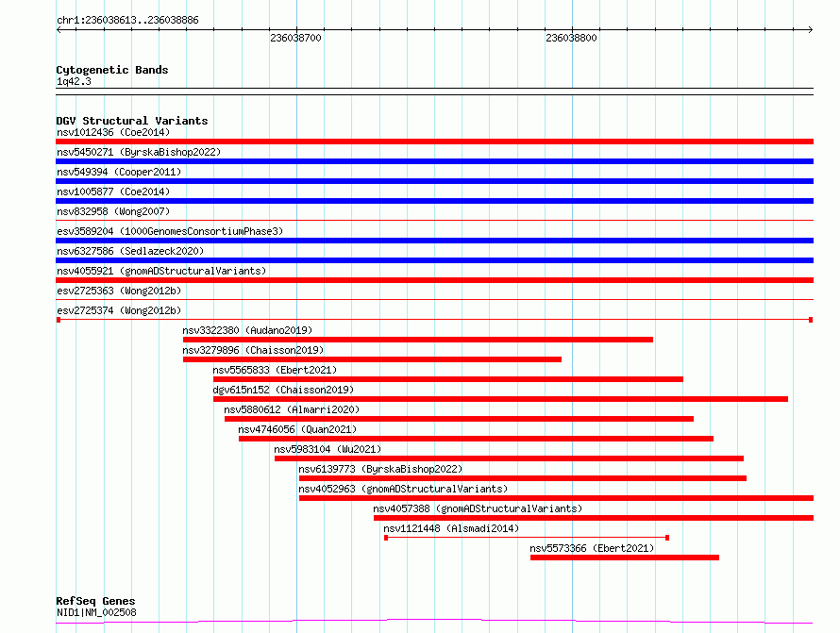Open variant label nsv4746056 (Quan2021)
The height and width of the screenshot is (633, 840).
tap(297, 429)
